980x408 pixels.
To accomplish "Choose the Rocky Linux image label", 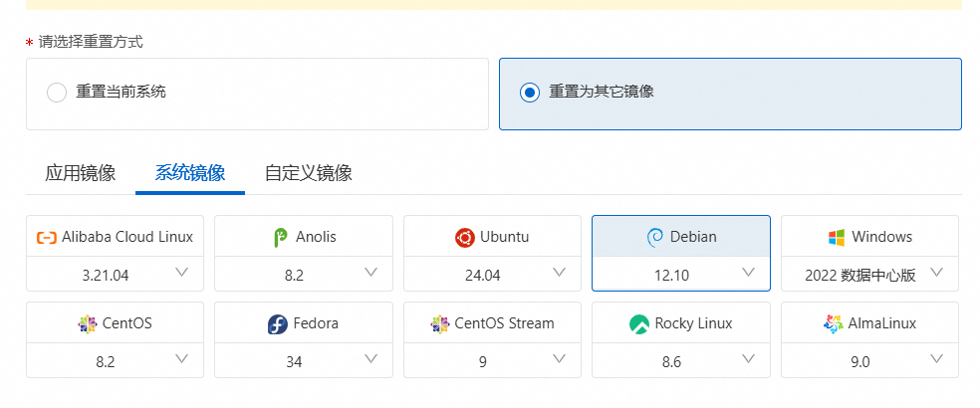I will pyautogui.click(x=694, y=323).
